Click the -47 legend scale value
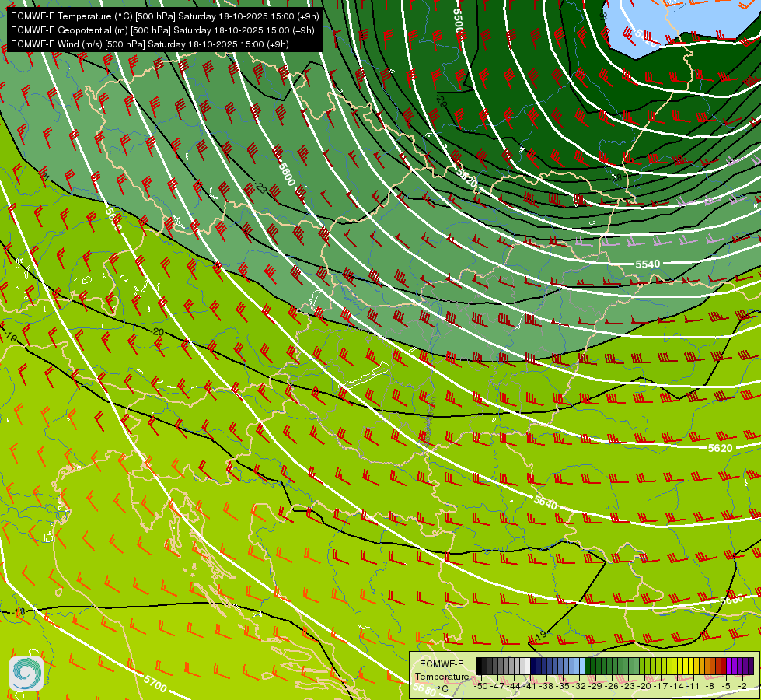The height and width of the screenshot is (700, 761). click(x=497, y=686)
